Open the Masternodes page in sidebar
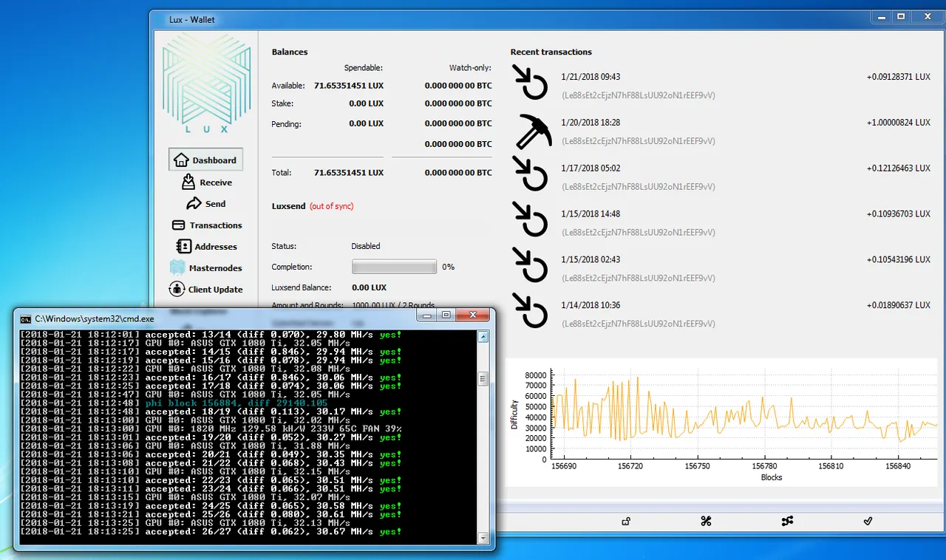The width and height of the screenshot is (946, 560). pos(206,268)
